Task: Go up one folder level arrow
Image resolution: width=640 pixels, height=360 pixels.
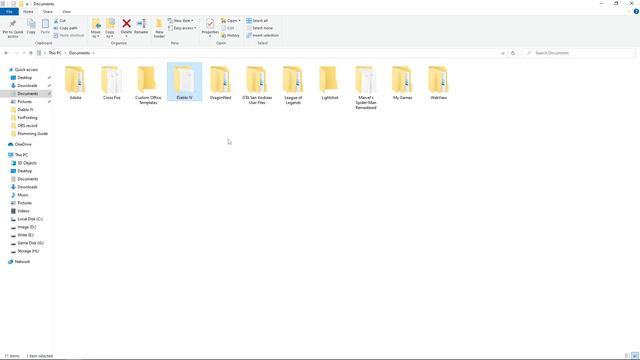Action: coord(31,53)
